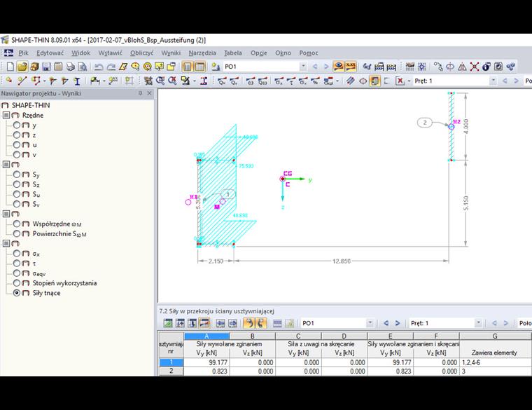Show shear stress τ results icon
This screenshot has width=532, height=410.
click(290, 81)
